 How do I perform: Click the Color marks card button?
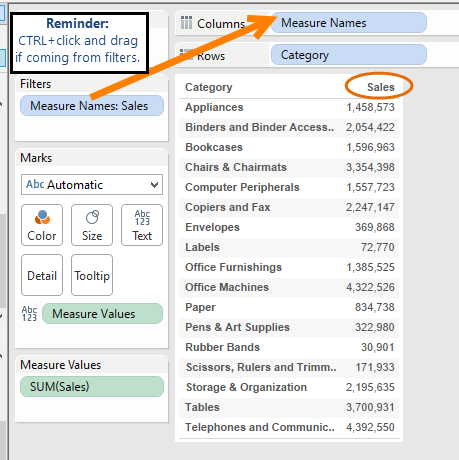pyautogui.click(x=42, y=225)
